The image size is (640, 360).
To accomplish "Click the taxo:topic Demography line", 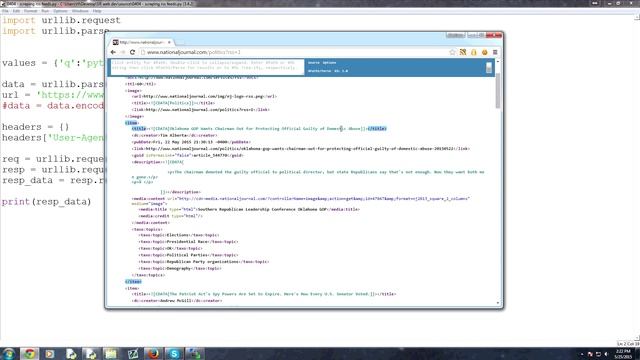I will point(180,269).
